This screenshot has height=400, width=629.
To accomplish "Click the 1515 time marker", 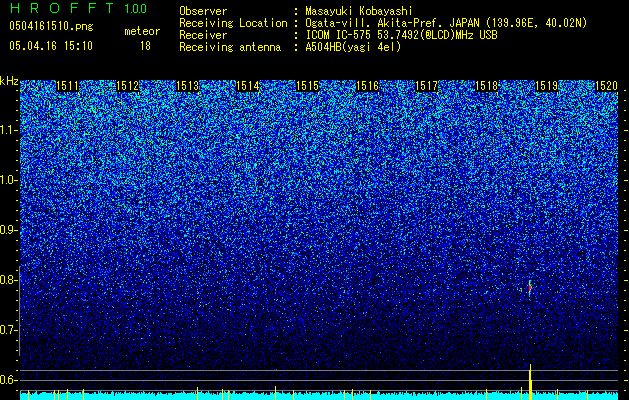I will (x=307, y=86).
